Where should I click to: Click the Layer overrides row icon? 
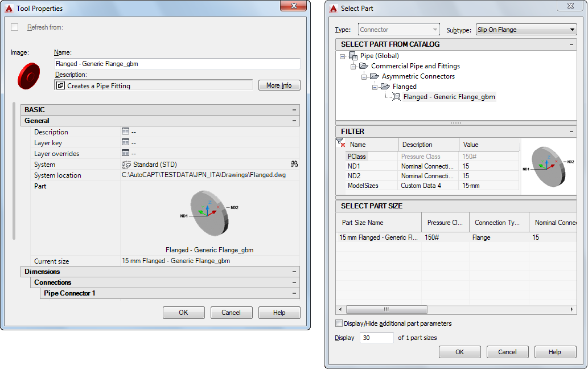click(x=126, y=153)
